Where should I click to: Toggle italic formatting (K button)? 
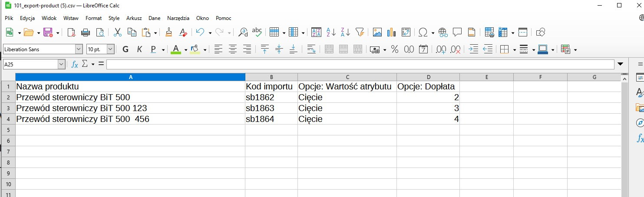(139, 49)
